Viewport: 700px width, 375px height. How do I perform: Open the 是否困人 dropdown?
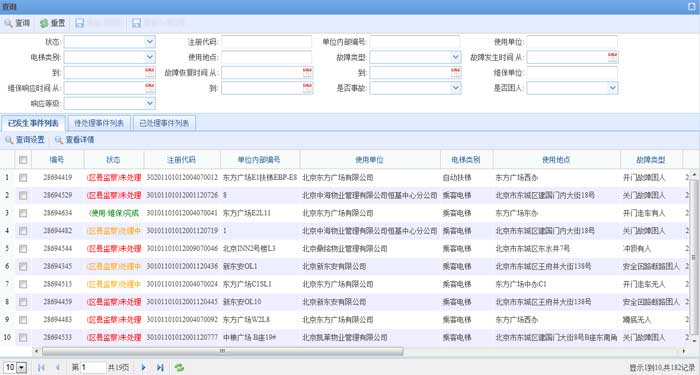613,88
